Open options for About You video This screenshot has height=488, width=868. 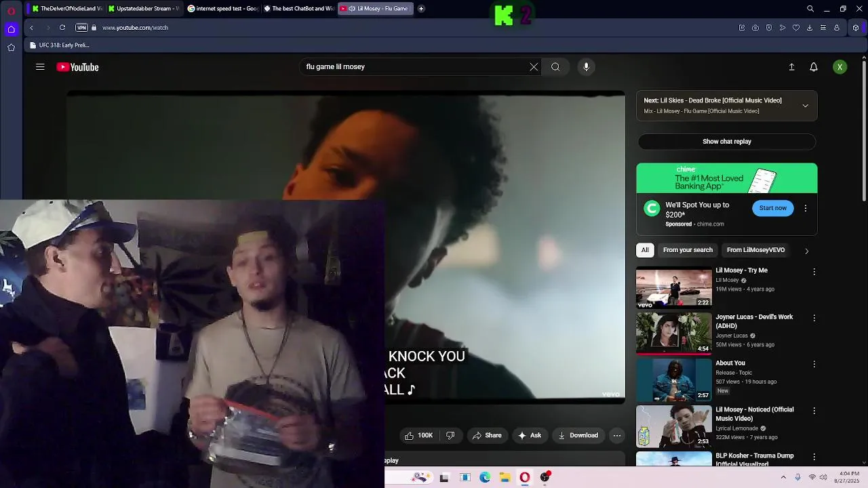tap(814, 364)
